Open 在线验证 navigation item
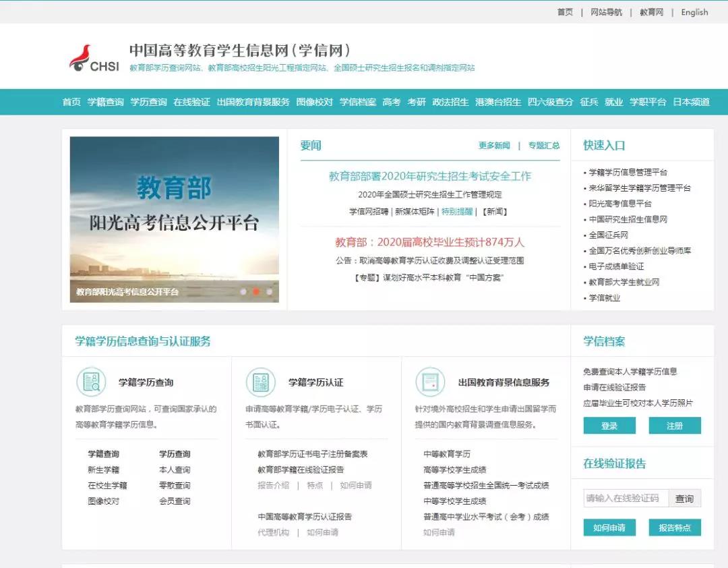The width and height of the screenshot is (728, 568). coord(191,102)
